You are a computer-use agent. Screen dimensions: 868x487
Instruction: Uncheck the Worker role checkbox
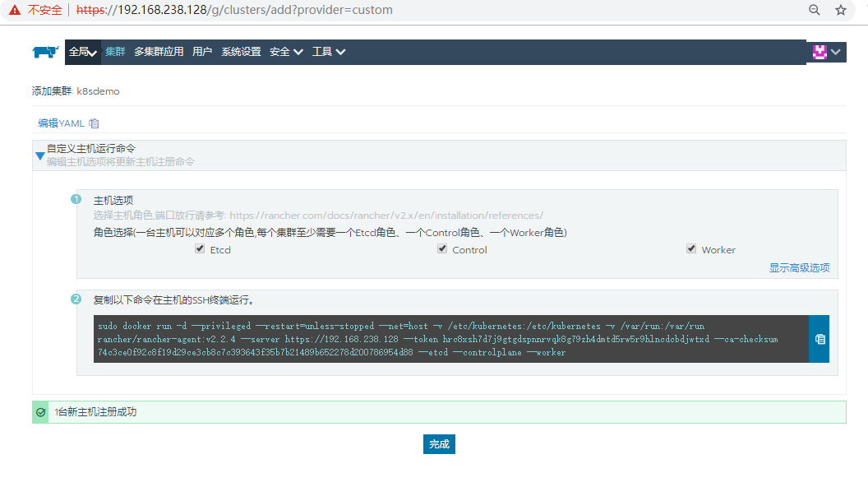pos(691,248)
